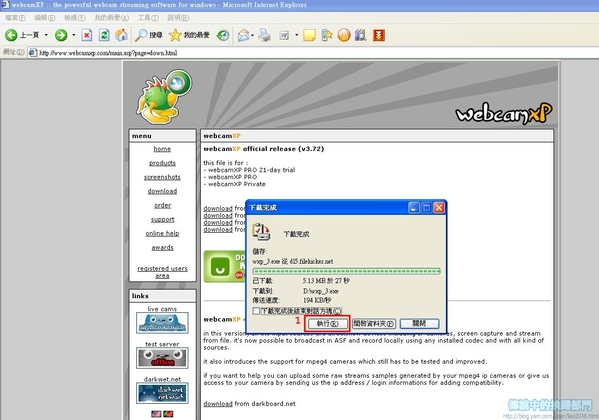Open the Favorites menu in menu bar

point(112,18)
